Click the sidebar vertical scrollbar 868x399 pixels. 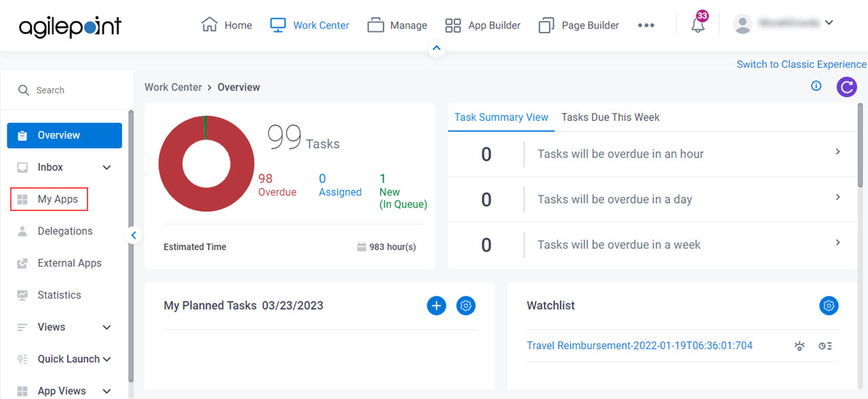[x=131, y=244]
